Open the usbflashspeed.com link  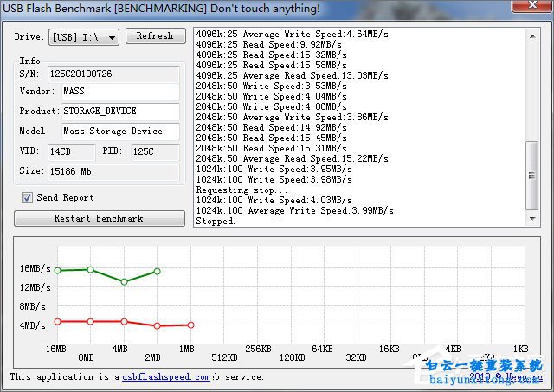(166, 377)
